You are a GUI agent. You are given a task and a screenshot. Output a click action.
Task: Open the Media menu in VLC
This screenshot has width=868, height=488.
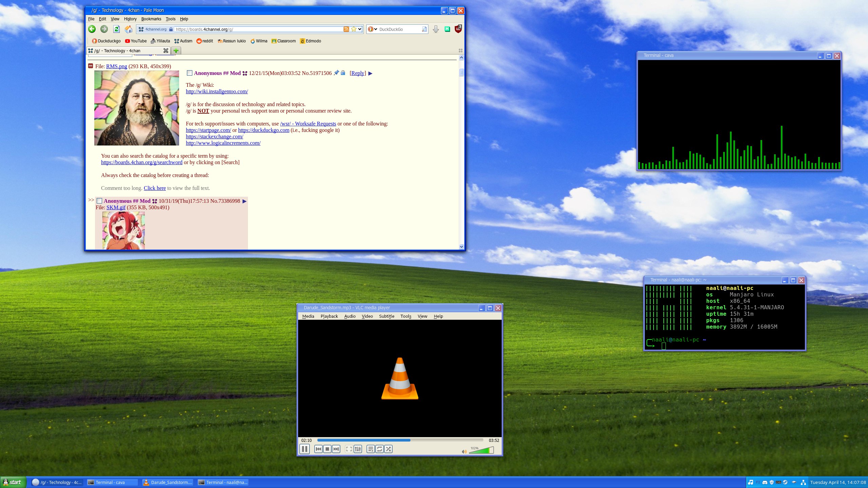[x=308, y=316]
